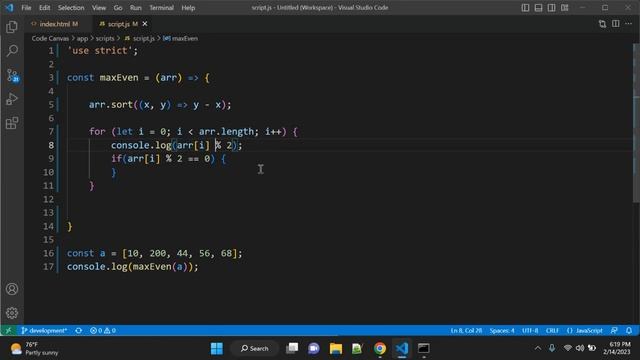This screenshot has height=360, width=640.
Task: Change indentation via Spaces: 4
Action: pos(502,330)
